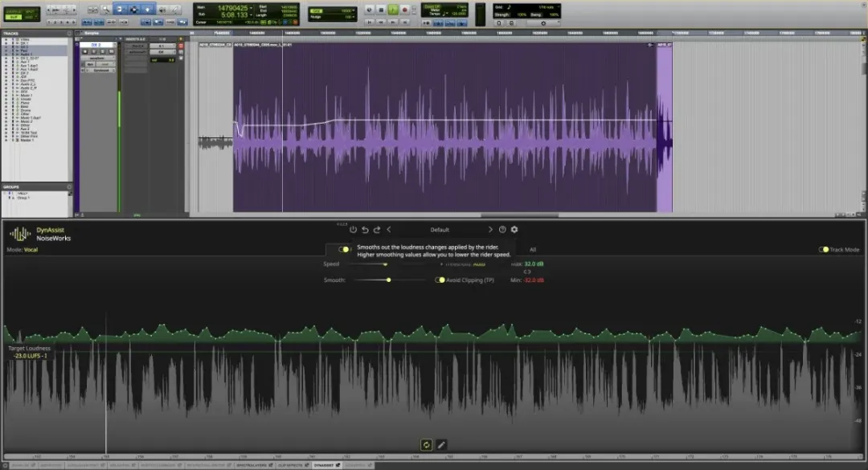The width and height of the screenshot is (868, 470).
Task: Select the Zoomer magnifier tool
Action: tap(106, 10)
